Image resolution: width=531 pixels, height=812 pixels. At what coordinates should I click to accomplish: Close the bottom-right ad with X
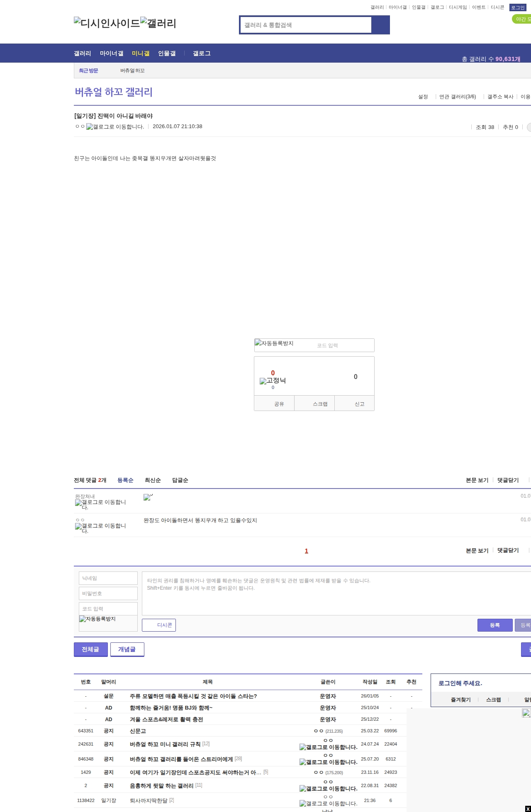[x=528, y=809]
